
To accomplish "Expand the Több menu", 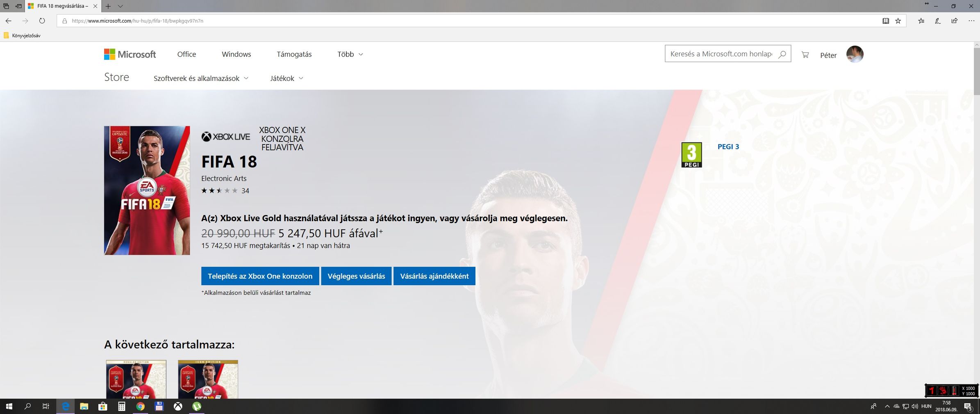I will coord(350,54).
